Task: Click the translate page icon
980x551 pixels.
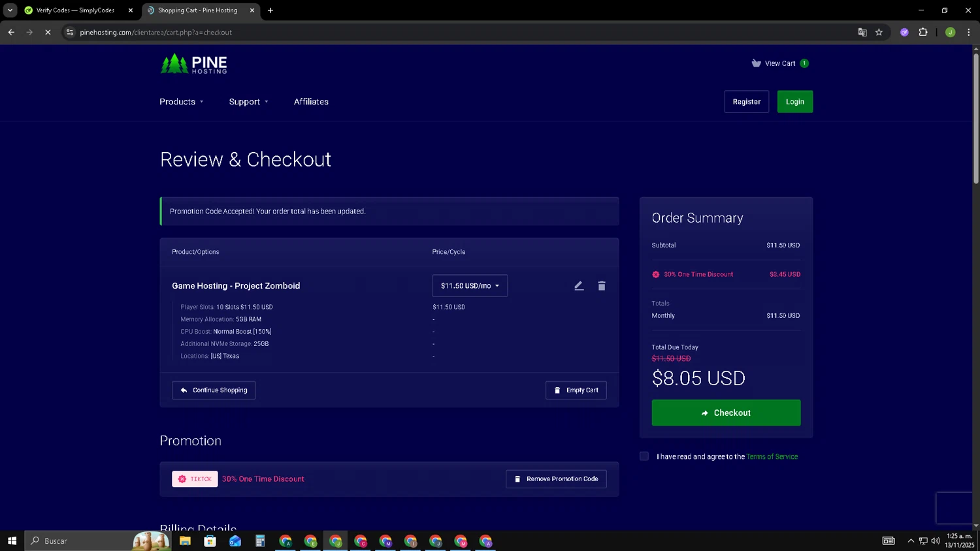Action: coord(862,32)
